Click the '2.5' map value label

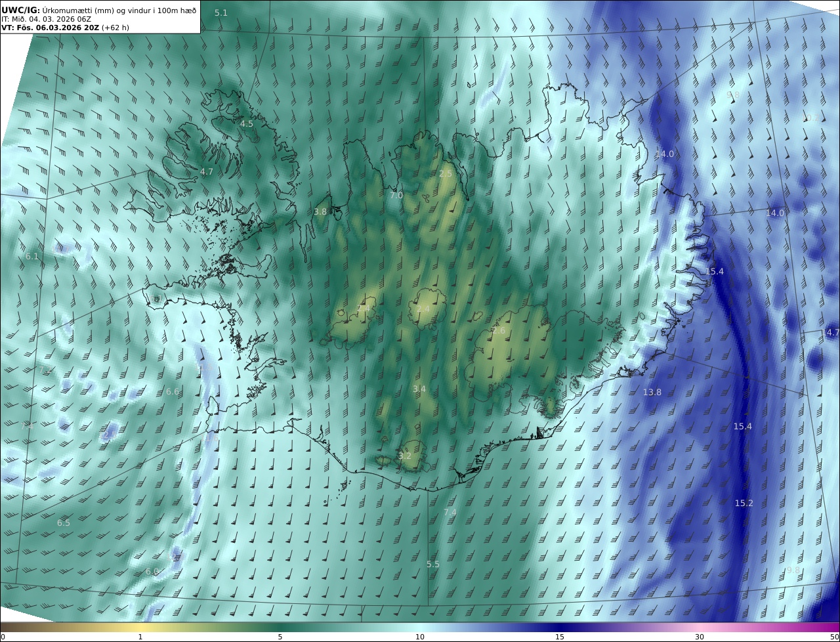446,174
